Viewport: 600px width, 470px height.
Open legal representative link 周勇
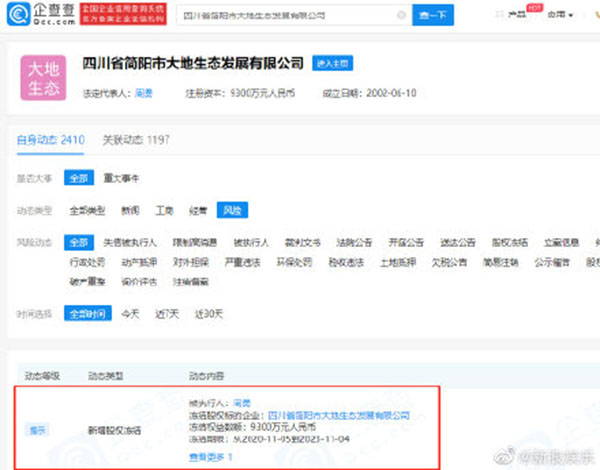144,93
